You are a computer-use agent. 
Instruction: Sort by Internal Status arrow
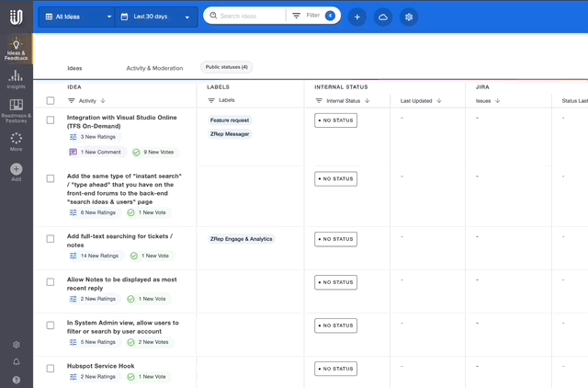point(367,100)
